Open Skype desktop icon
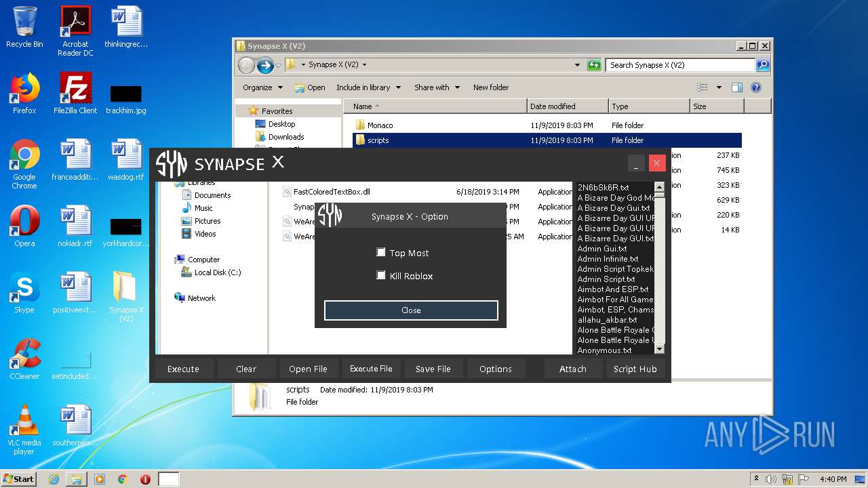Image resolution: width=868 pixels, height=488 pixels. [24, 293]
